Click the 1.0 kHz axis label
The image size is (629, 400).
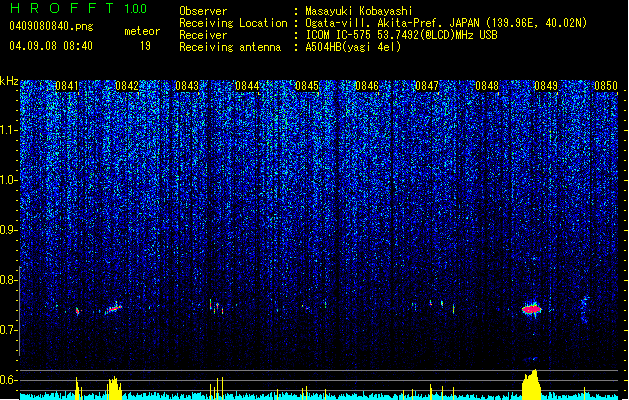9,180
